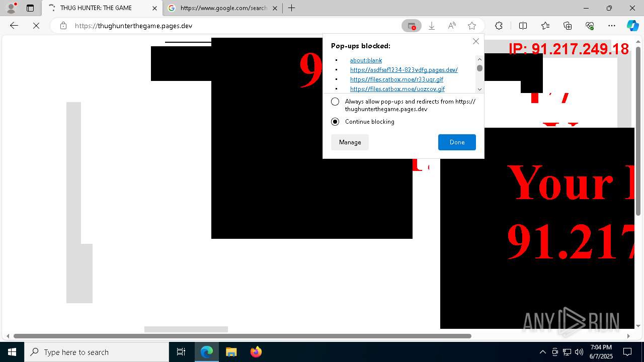The width and height of the screenshot is (644, 362).
Task: Open the Collections icon
Action: click(x=568, y=26)
